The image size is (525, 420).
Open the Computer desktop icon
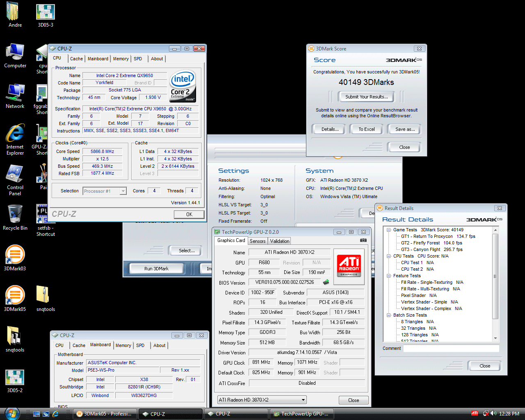15,55
